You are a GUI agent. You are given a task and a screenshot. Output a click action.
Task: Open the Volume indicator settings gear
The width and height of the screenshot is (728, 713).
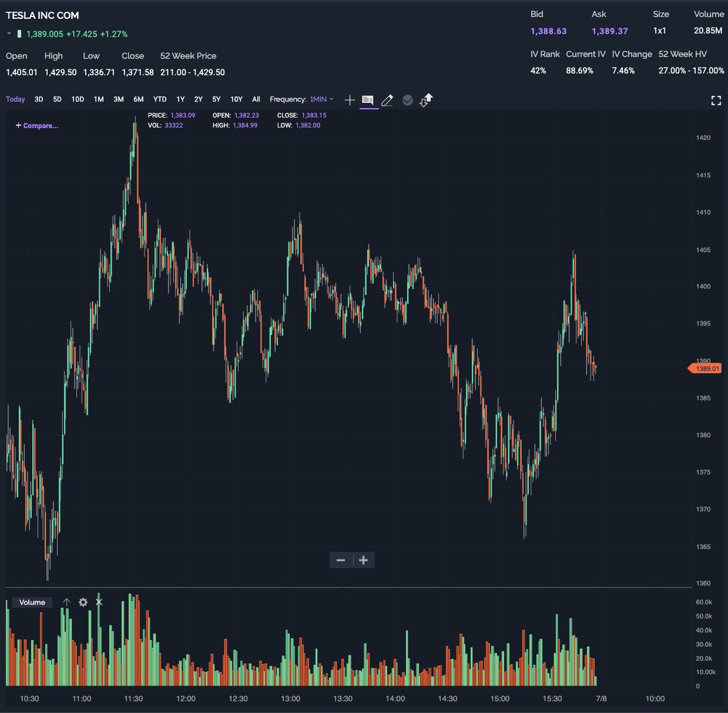[83, 602]
